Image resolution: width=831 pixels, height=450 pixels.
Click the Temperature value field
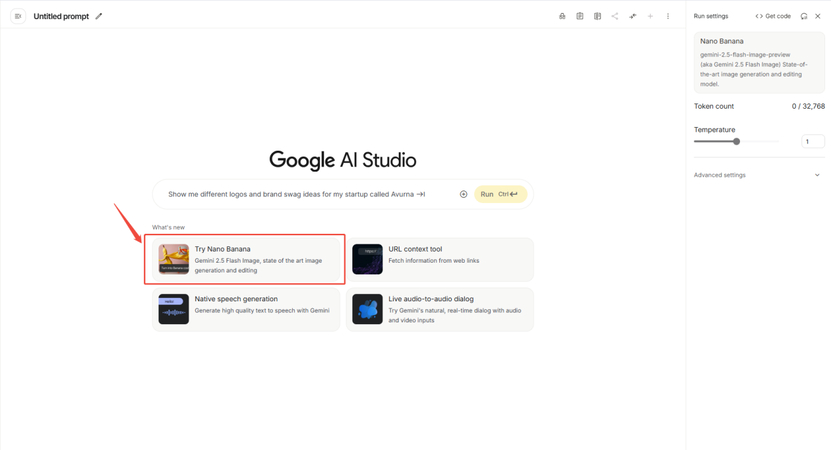[x=813, y=142]
